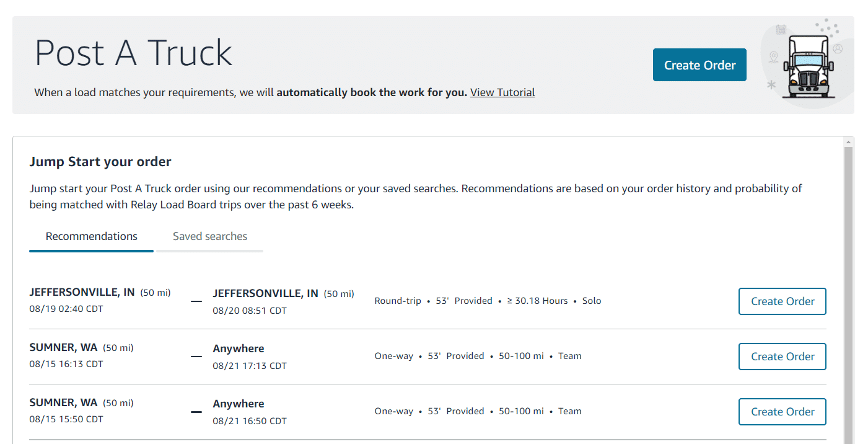
Task: Click the user profile icon beside truck
Action: coord(838,48)
